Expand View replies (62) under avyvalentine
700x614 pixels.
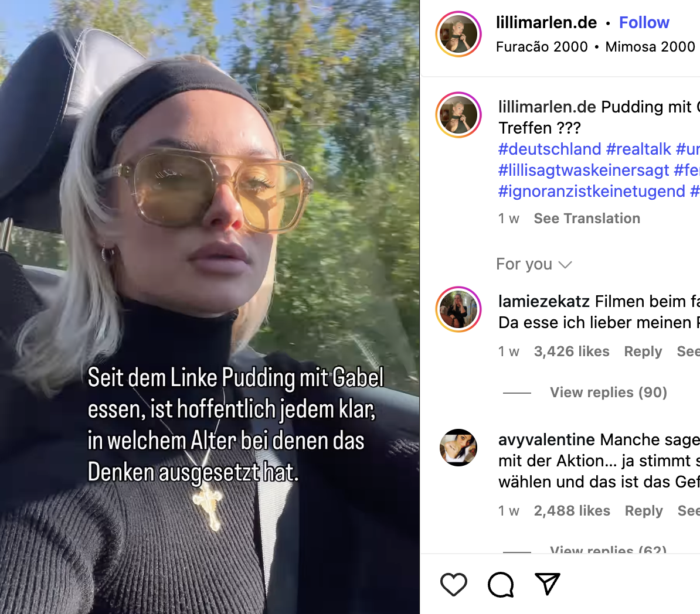click(x=608, y=550)
